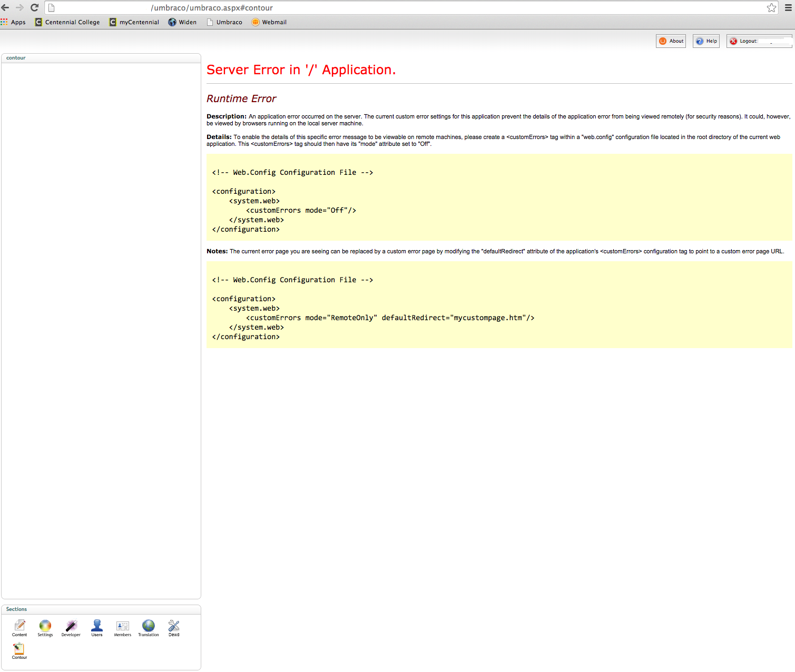Image resolution: width=795 pixels, height=672 pixels.
Task: Open the Content section
Action: [19, 627]
